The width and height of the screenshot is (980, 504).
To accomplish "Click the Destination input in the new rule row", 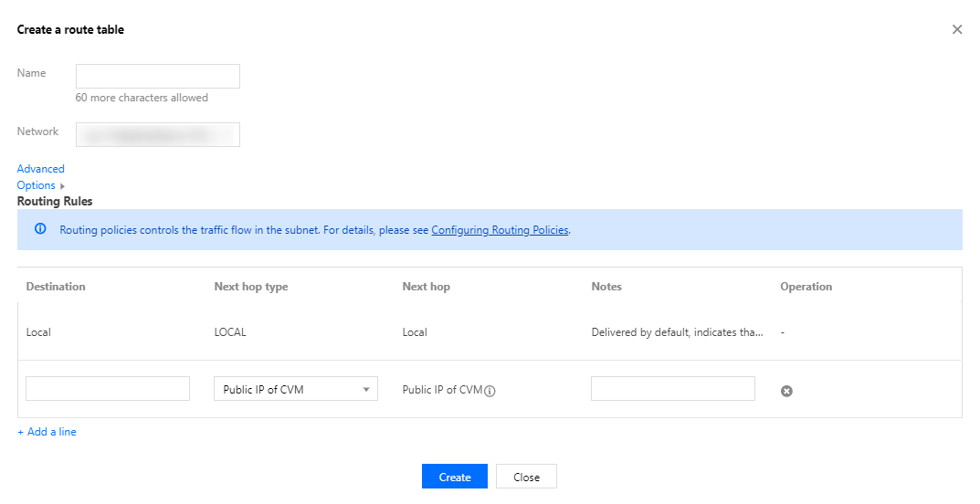I will (x=108, y=389).
